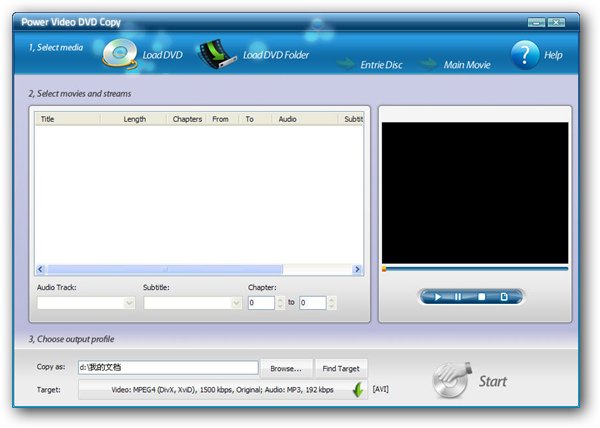This screenshot has width=600, height=428.
Task: Click the horizontal scrollbar right arrow
Action: click(357, 269)
